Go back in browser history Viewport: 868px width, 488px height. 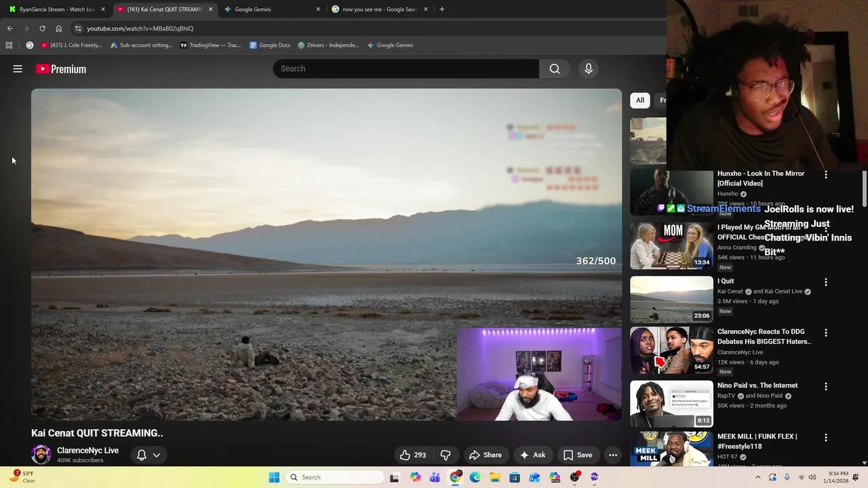(x=9, y=28)
